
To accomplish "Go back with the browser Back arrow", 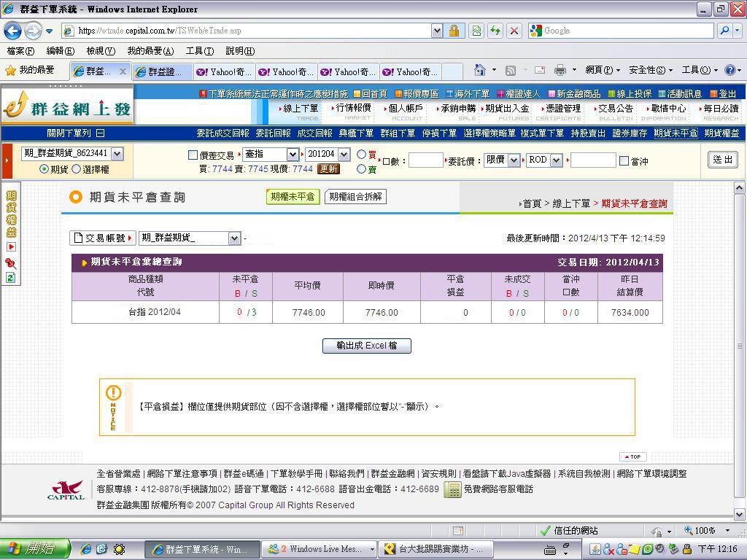I will point(12,31).
